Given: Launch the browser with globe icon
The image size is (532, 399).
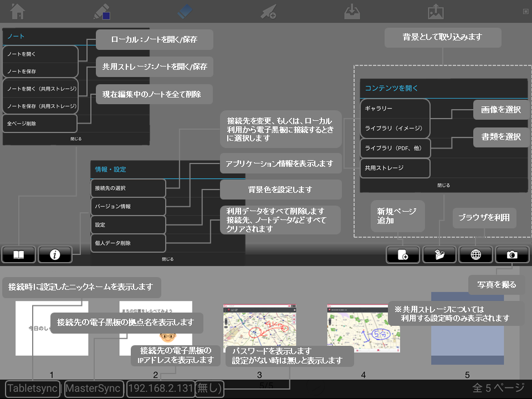Looking at the screenshot, I should point(475,254).
